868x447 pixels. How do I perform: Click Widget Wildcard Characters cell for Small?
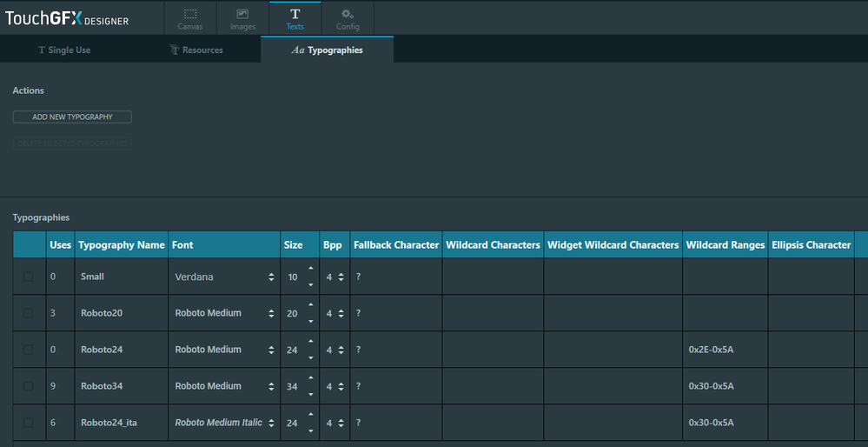613,277
